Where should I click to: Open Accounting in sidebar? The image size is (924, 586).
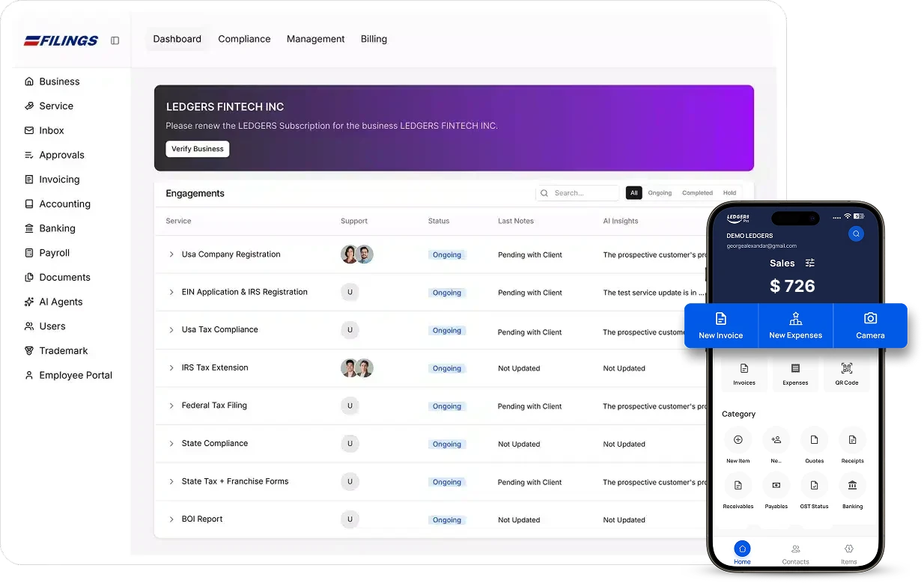click(57, 204)
